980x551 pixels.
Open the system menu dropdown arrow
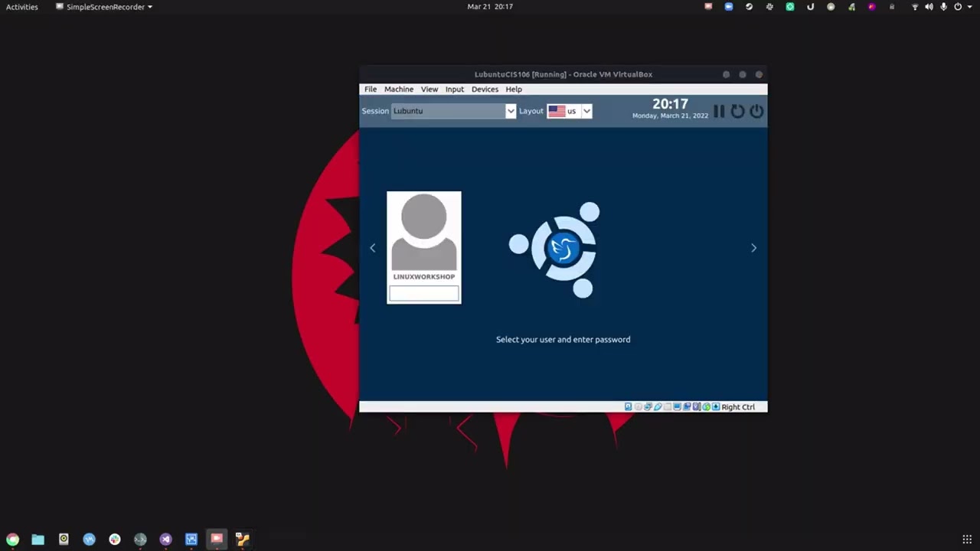click(x=969, y=7)
